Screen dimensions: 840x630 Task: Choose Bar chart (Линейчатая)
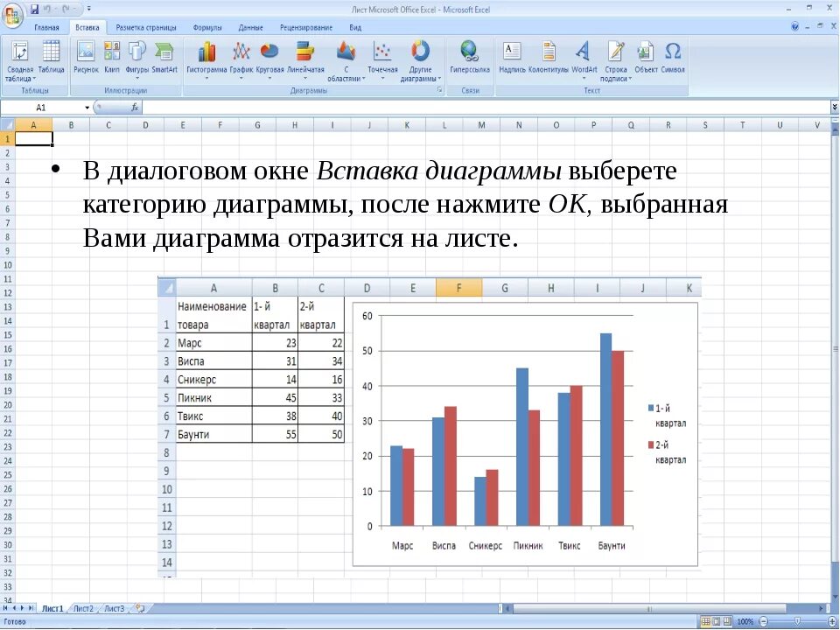point(305,60)
